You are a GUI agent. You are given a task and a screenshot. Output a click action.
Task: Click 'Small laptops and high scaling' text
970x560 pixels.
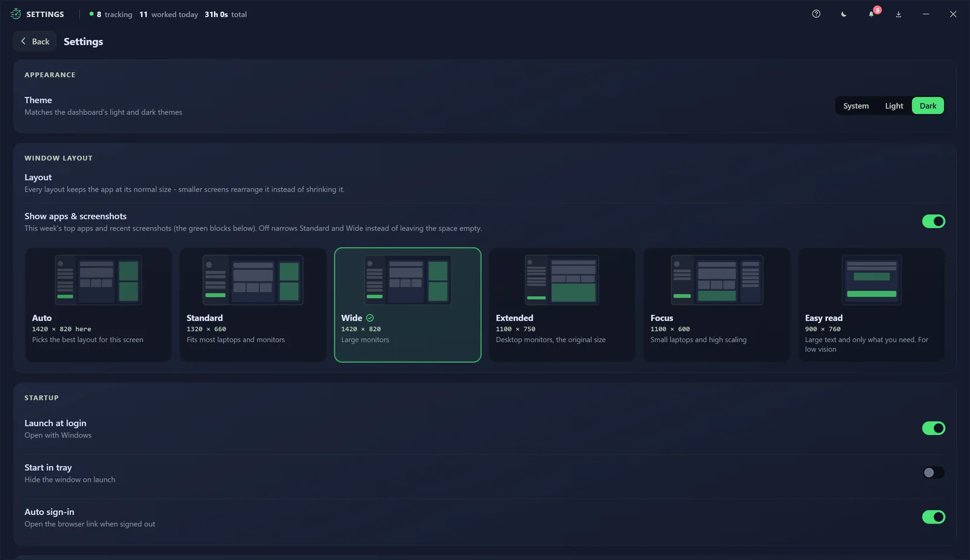point(698,339)
